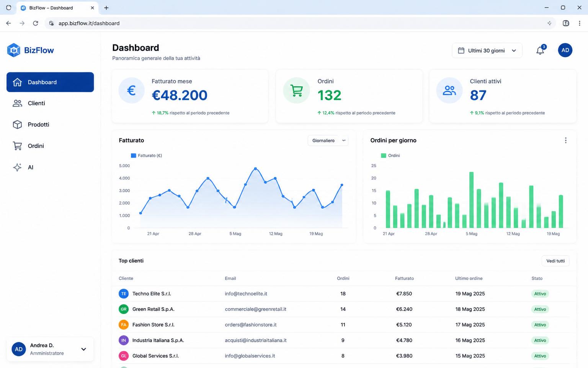
Task: Click the Cliente column header
Action: coord(126,278)
